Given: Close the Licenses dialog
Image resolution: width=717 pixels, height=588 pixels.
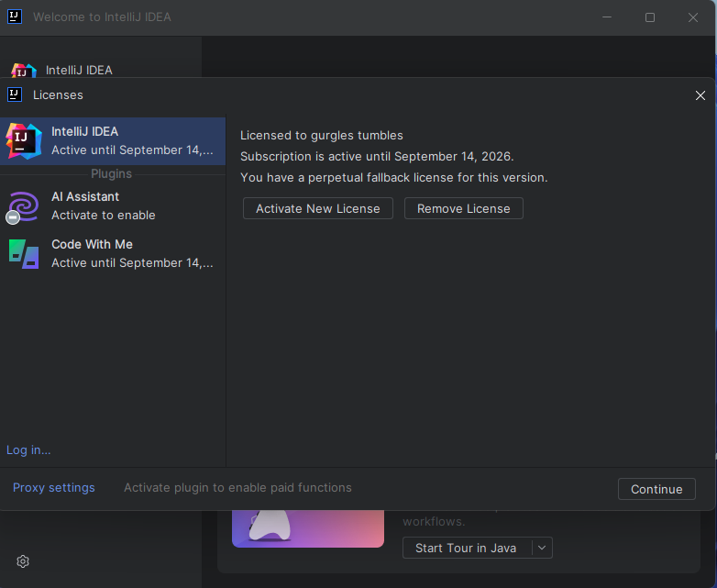Looking at the screenshot, I should tap(700, 95).
